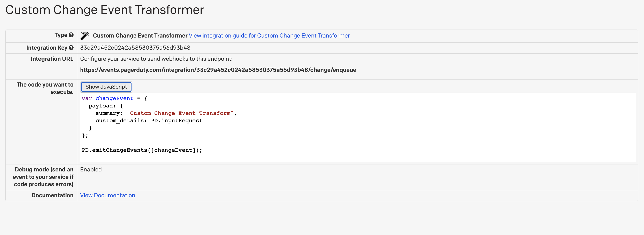Click the 'Integration URL' row label
This screenshot has height=235, width=644.
point(52,59)
